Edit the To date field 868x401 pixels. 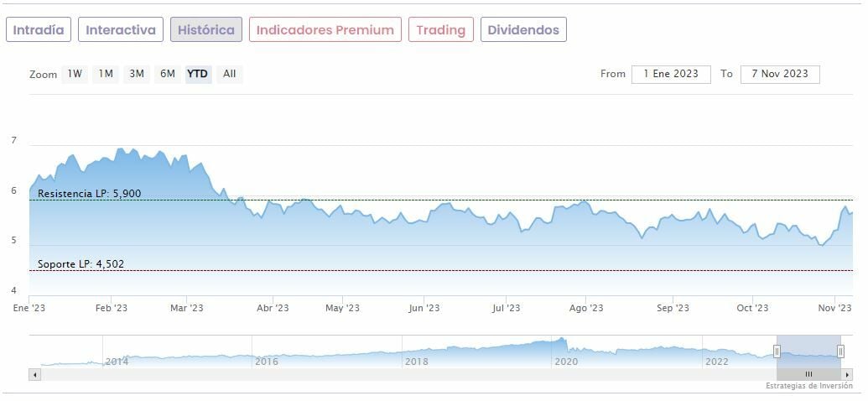[x=780, y=74]
